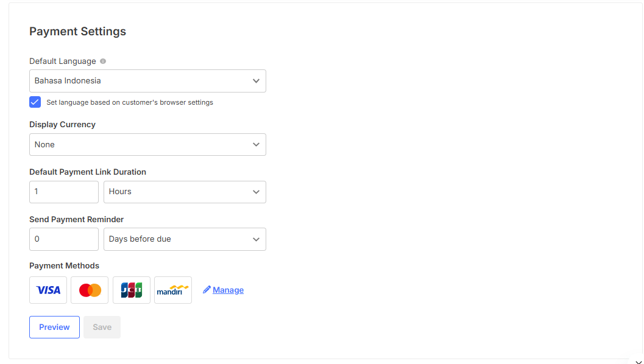Click the payment reminder number input

point(64,239)
